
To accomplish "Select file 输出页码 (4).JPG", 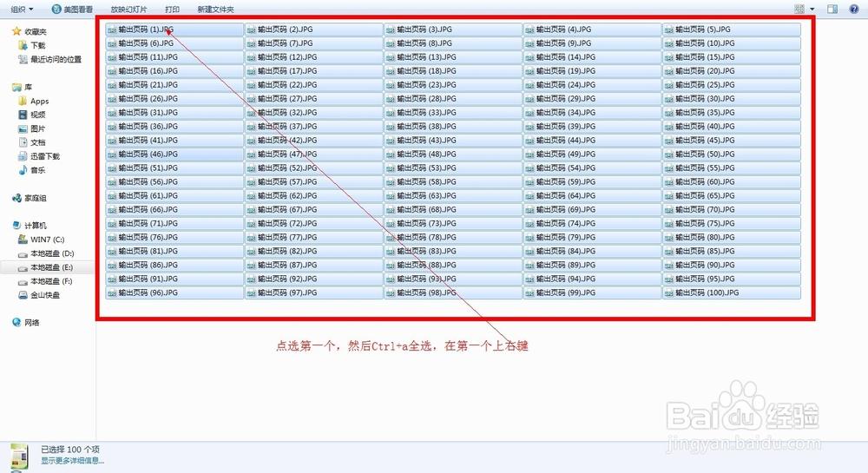I will [x=592, y=30].
